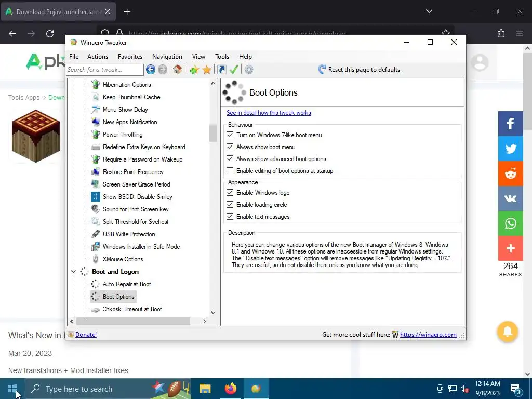Screen dimensions: 532x399
Task: Go to the Winaero home page icon
Action: pyautogui.click(x=177, y=70)
